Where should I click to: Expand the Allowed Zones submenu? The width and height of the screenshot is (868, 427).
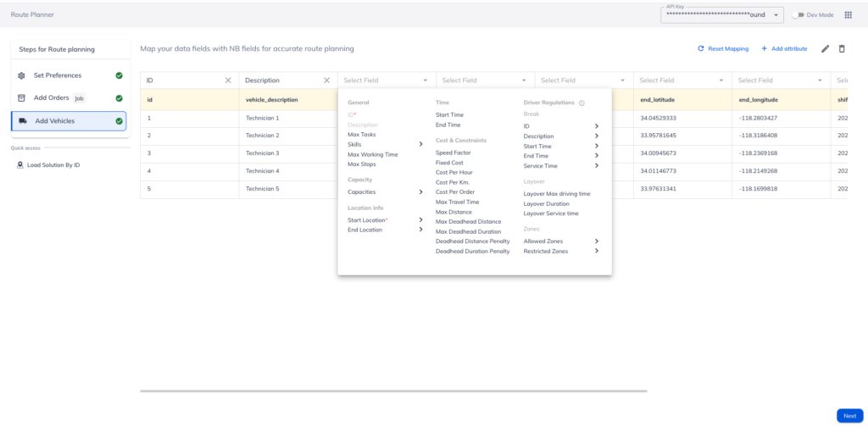[x=597, y=241]
